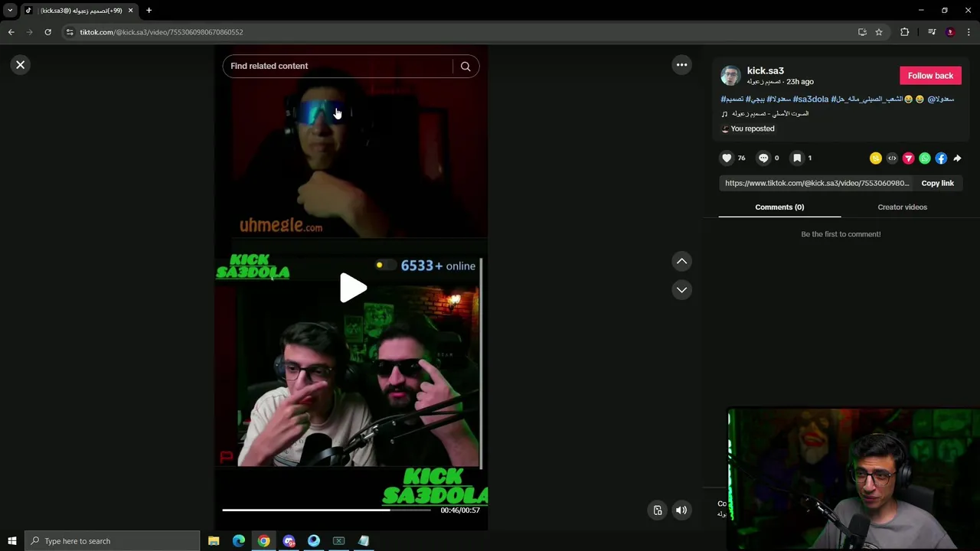The width and height of the screenshot is (980, 551).
Task: Click the taskbar Type here to search box
Action: point(112,541)
